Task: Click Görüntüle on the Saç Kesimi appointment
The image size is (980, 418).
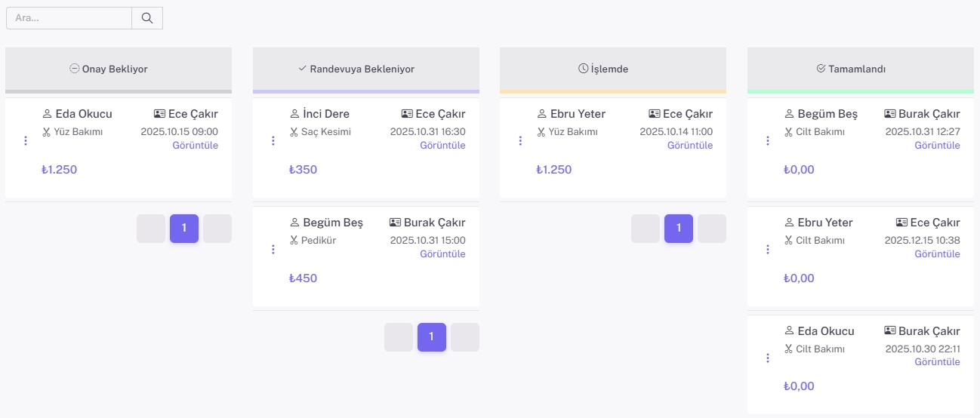Action: click(x=442, y=146)
